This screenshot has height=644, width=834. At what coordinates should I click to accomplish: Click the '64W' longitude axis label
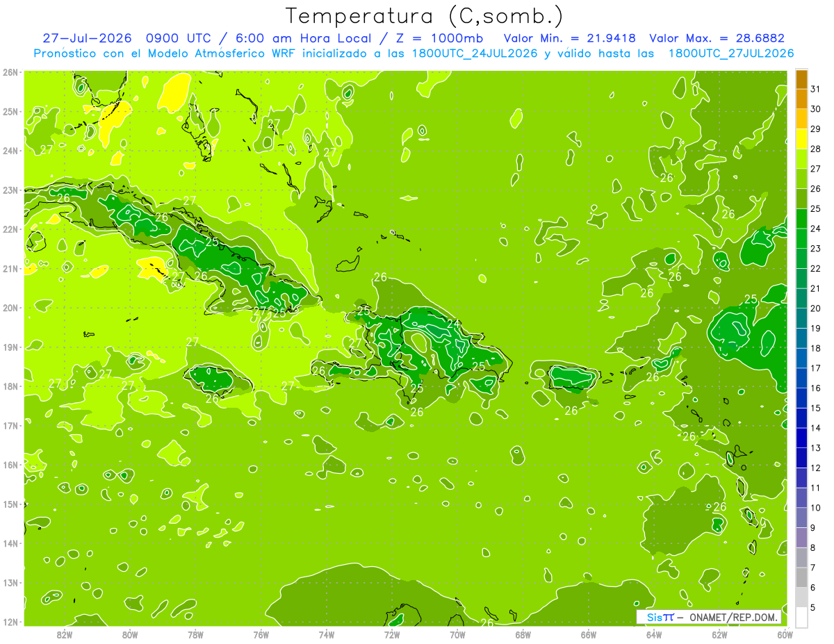654,634
